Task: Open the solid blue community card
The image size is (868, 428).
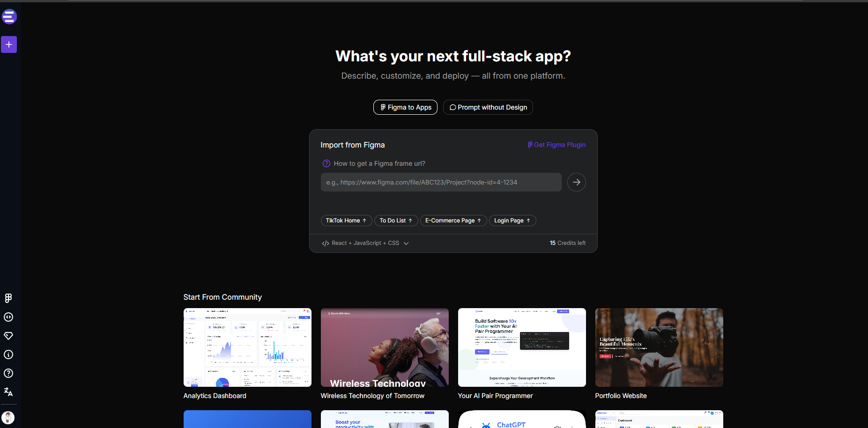Action: point(247,419)
